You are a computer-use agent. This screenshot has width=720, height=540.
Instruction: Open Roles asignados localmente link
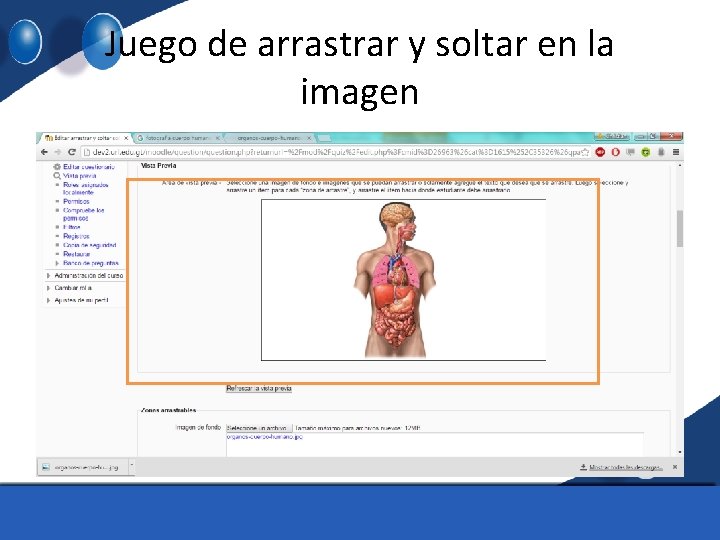[85, 189]
